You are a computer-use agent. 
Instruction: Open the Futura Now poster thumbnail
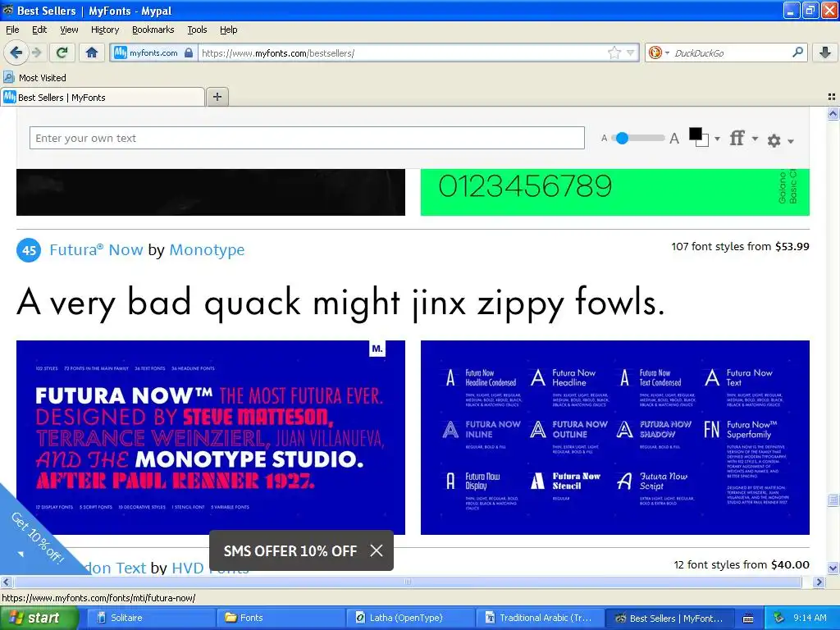(211, 437)
